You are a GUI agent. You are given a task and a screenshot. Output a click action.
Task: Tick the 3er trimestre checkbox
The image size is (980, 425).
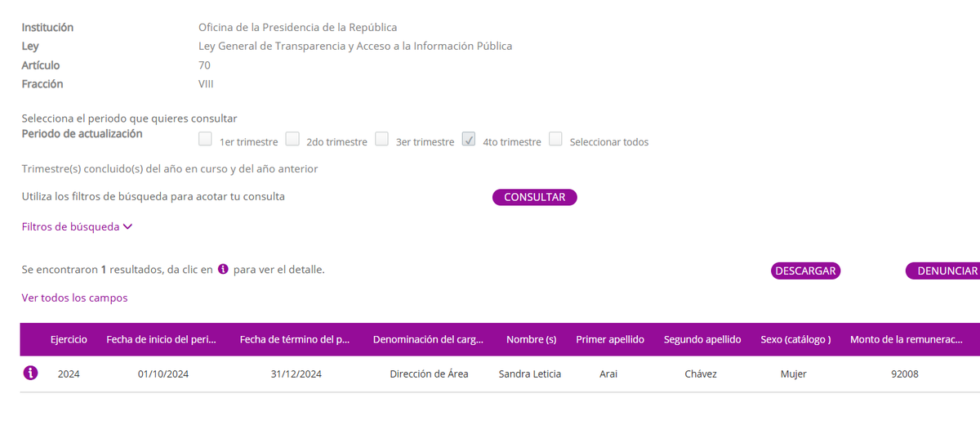point(381,139)
